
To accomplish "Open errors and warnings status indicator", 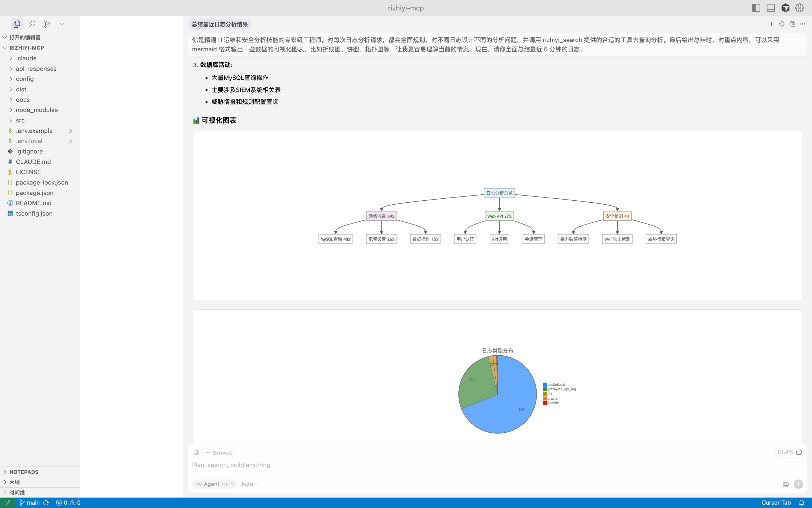I will coord(68,503).
